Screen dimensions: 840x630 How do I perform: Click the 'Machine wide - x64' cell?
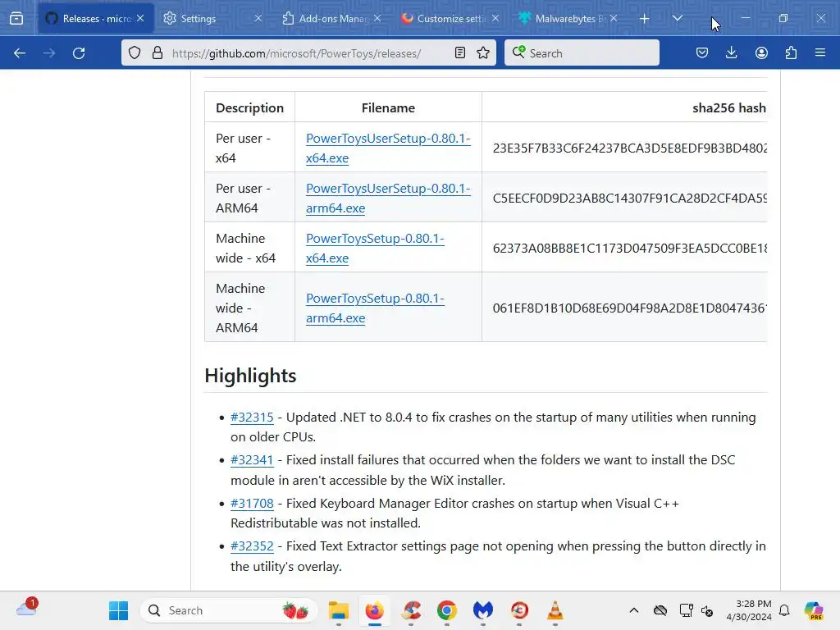[249, 248]
